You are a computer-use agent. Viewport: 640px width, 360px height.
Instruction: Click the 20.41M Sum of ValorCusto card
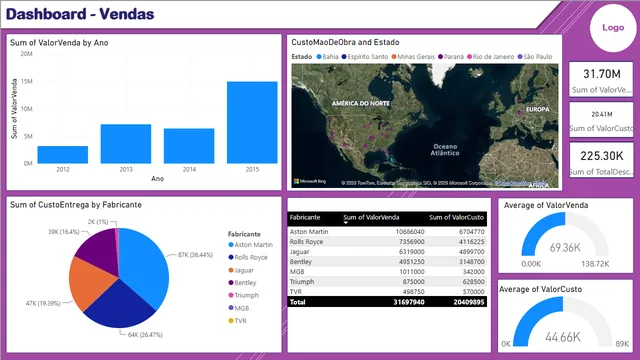pos(601,120)
